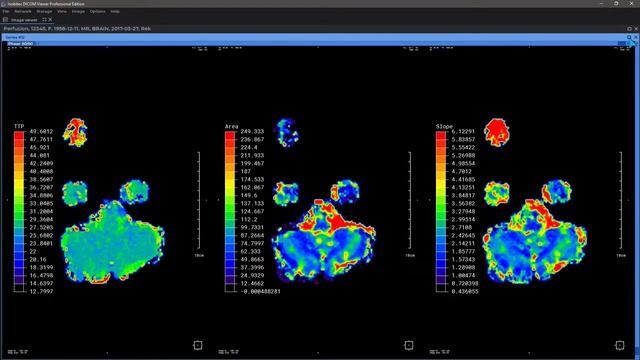
Task: Click the orientation cube in Area viewport
Action: tap(409, 345)
